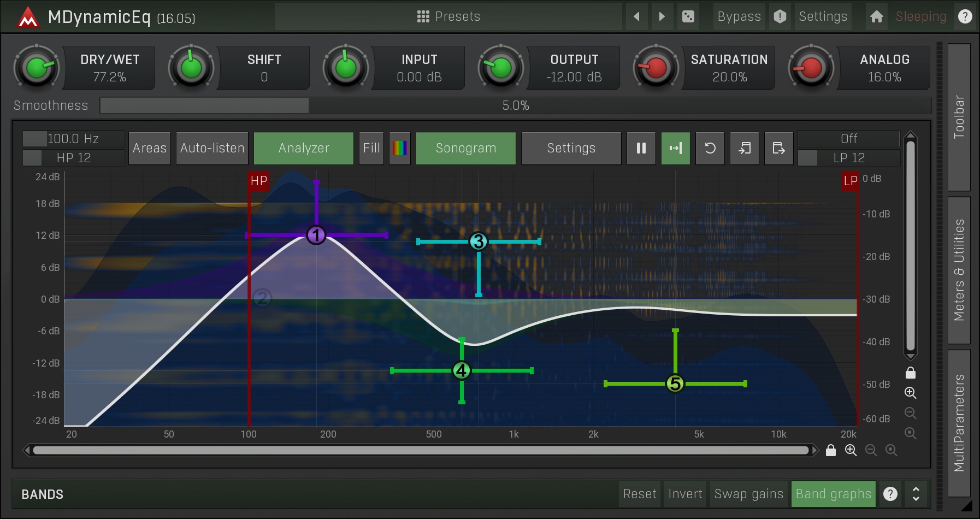Click the vertical graph scrollbar
This screenshot has height=519, width=980.
point(910,246)
